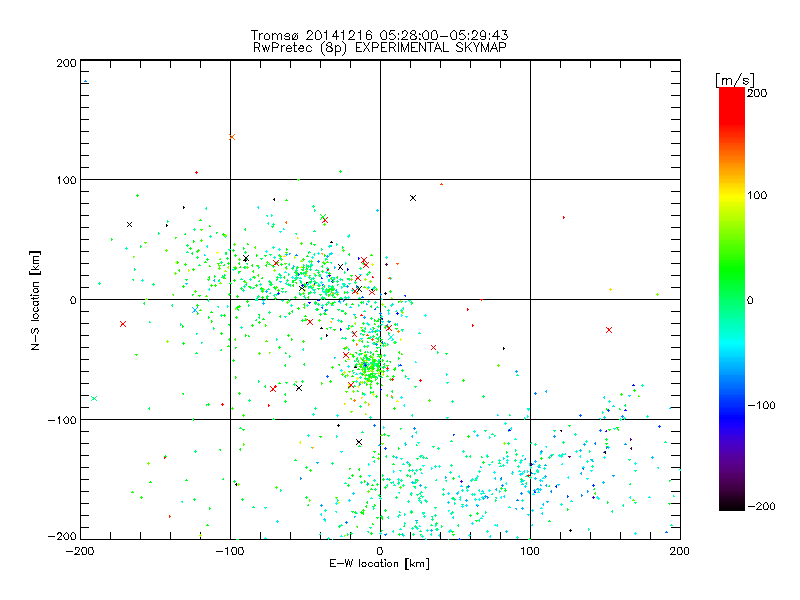Click the title line 'Tromsø 20141216 05:28:00-05:29:43'
Viewport: 800px width, 600px height.
pyautogui.click(x=380, y=35)
